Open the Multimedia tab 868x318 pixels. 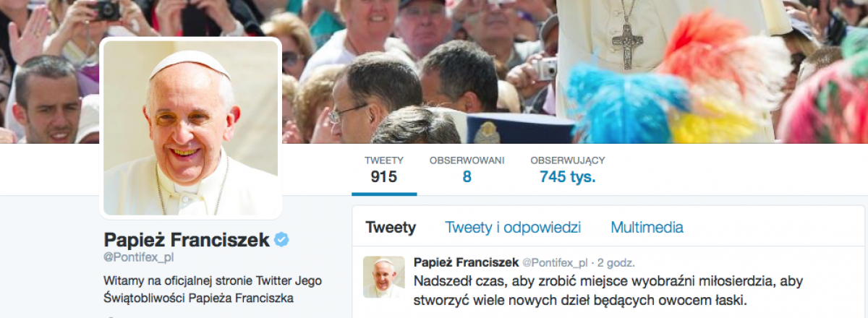[647, 228]
